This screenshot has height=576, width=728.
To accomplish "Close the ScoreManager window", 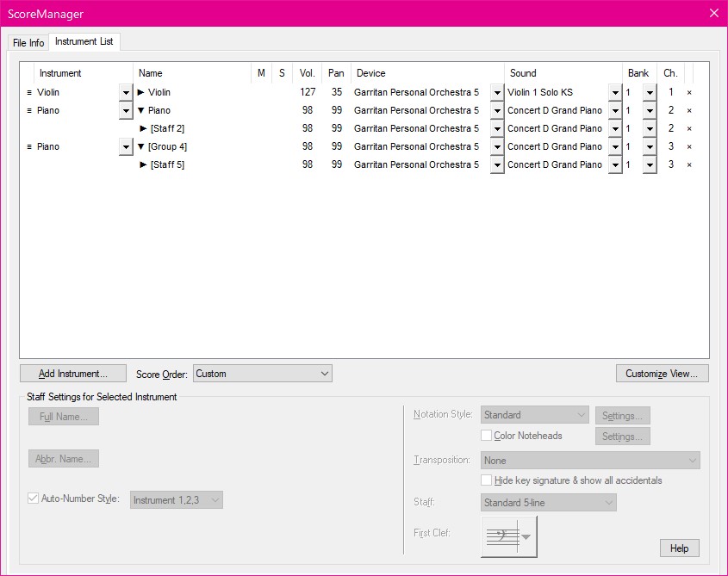I will (713, 13).
